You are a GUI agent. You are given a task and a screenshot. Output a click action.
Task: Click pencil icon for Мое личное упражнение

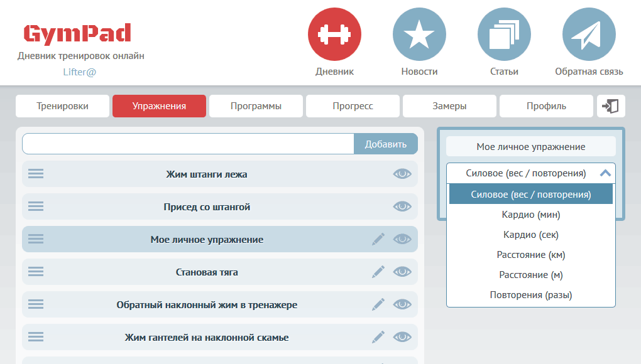pyautogui.click(x=378, y=239)
